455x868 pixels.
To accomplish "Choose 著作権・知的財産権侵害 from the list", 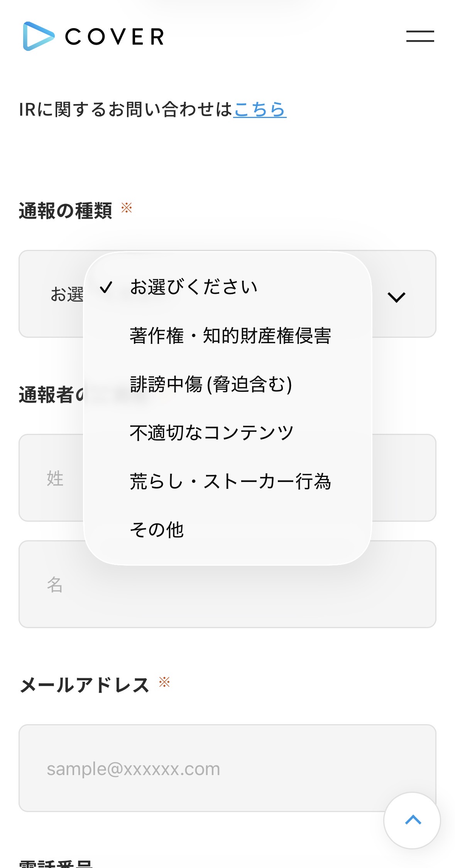I will pyautogui.click(x=230, y=335).
